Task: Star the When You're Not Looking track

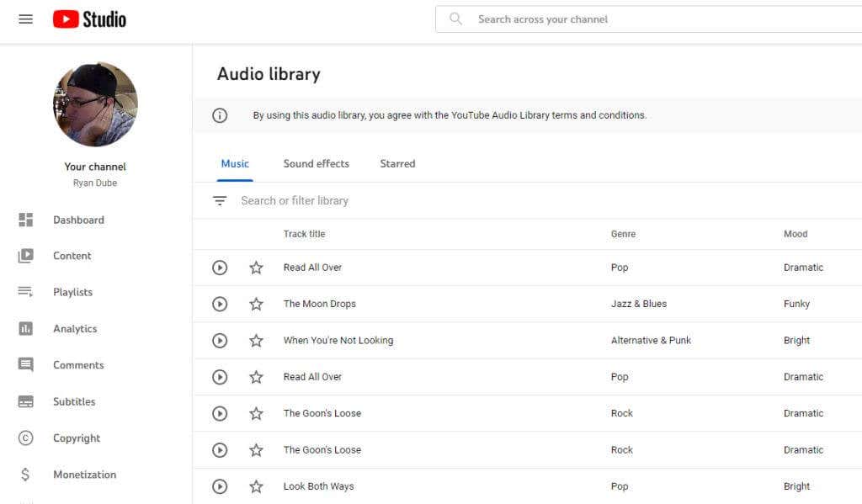Action: (256, 341)
